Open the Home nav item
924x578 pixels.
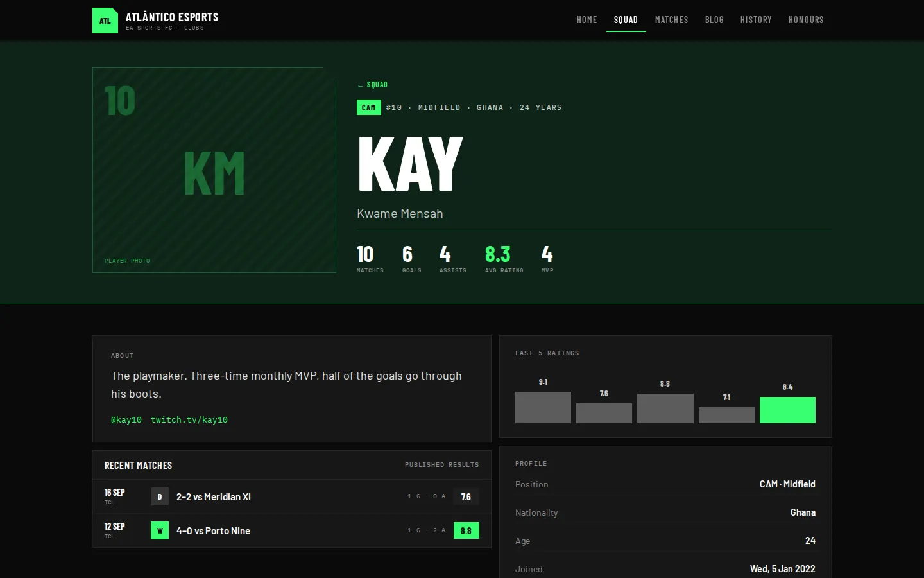[x=586, y=20]
